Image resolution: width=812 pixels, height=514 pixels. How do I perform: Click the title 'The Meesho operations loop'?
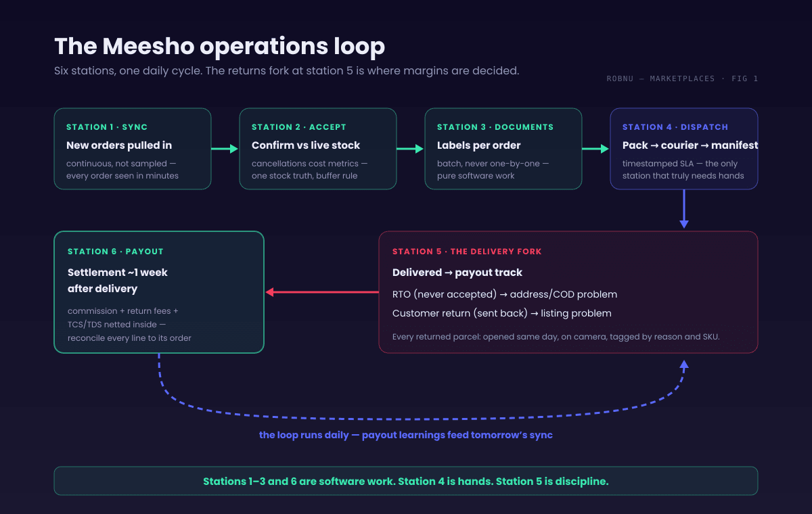tap(219, 46)
